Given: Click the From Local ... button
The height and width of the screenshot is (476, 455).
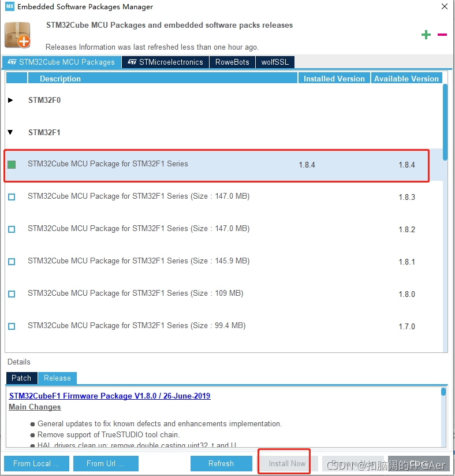Looking at the screenshot, I should pyautogui.click(x=36, y=463).
